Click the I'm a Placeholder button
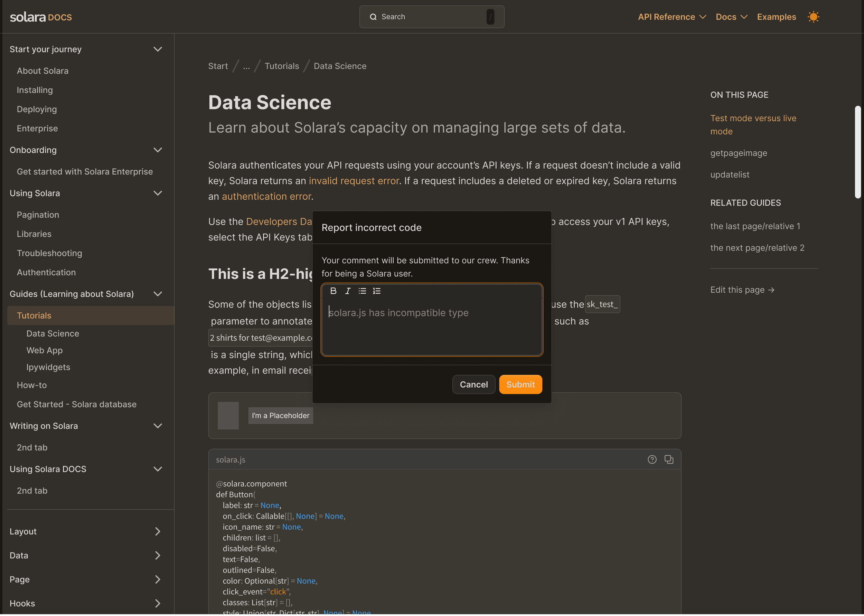Screen dimensions: 864x616 [280, 416]
